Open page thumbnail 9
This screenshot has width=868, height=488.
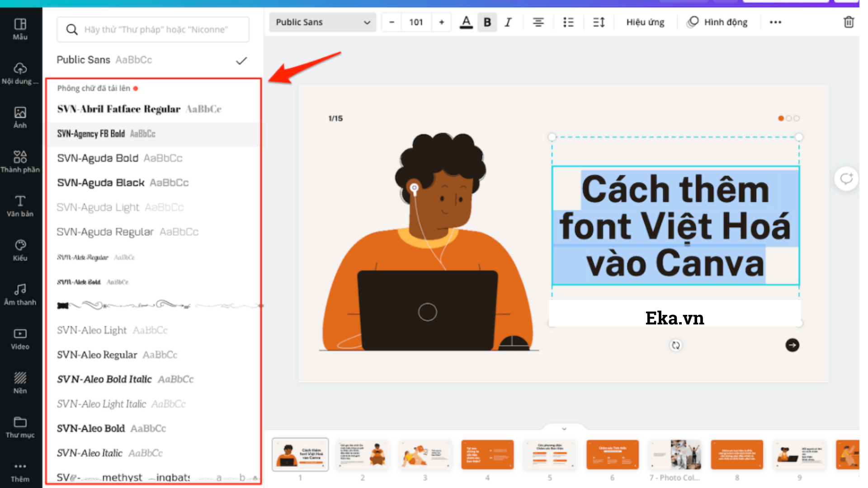tap(799, 455)
